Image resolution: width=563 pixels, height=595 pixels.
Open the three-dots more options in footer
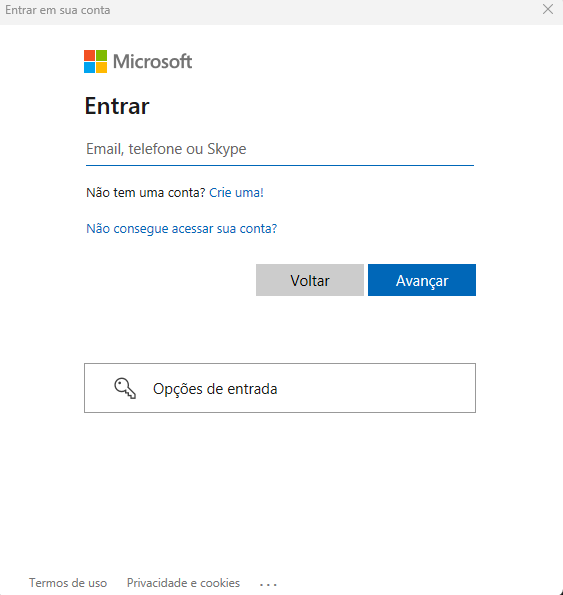pyautogui.click(x=268, y=584)
